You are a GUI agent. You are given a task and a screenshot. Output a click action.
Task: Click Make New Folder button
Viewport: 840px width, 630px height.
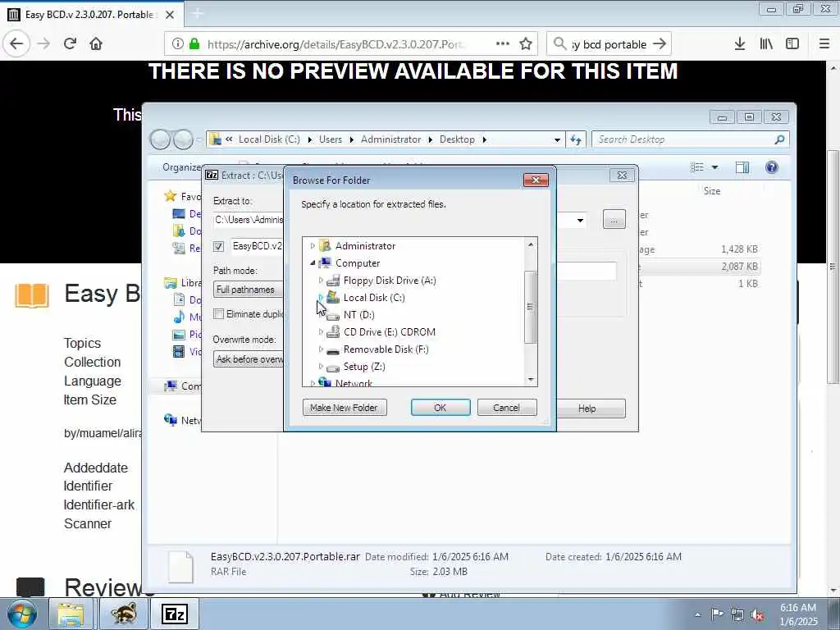coord(345,408)
